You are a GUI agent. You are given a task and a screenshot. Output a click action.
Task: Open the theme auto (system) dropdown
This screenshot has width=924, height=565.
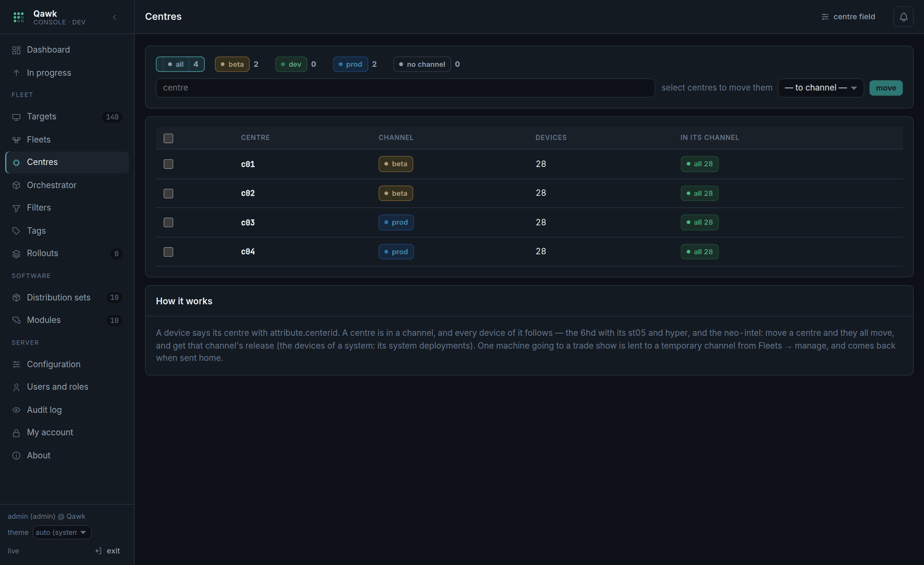point(62,532)
